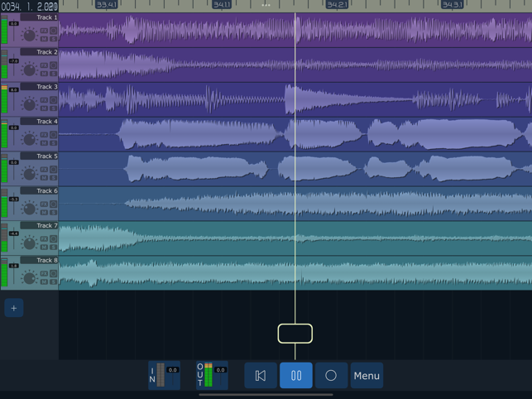532x399 pixels.
Task: Arm Track 2 for recording
Action: [x=53, y=65]
